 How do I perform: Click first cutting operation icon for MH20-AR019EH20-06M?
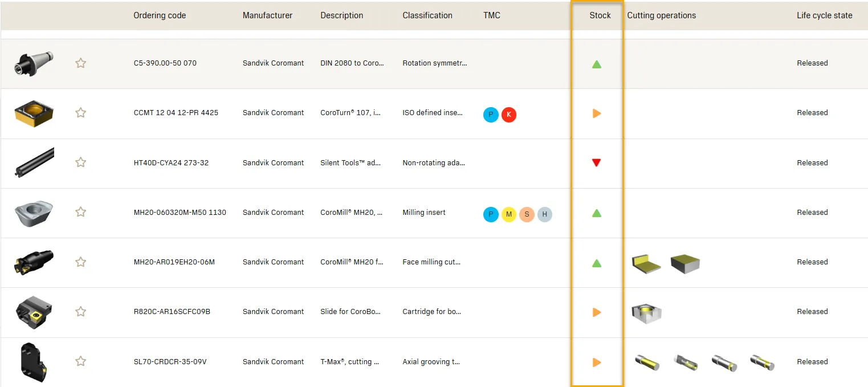(x=646, y=263)
